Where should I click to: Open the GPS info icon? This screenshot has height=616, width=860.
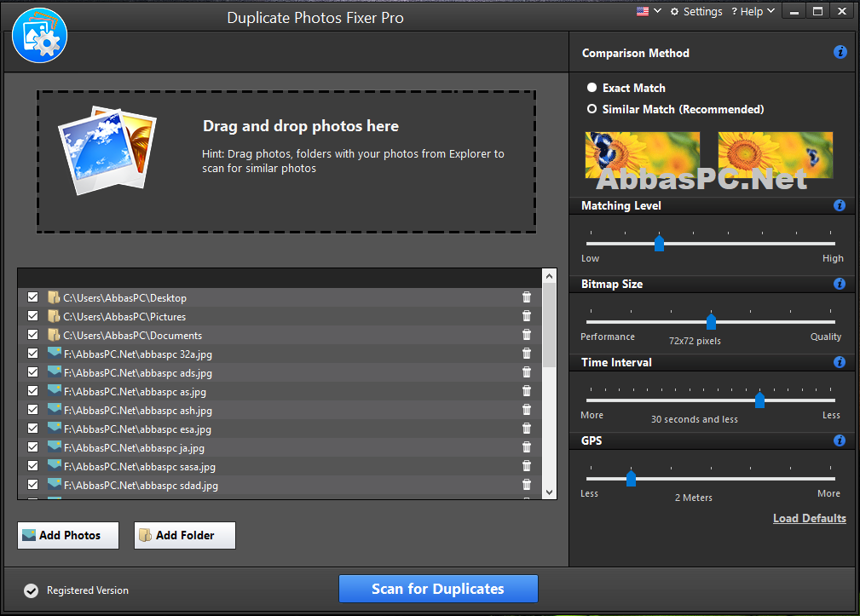pyautogui.click(x=840, y=440)
